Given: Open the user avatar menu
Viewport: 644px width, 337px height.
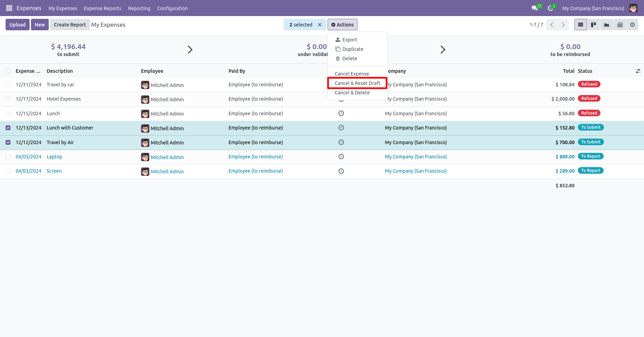Looking at the screenshot, I should [x=633, y=8].
